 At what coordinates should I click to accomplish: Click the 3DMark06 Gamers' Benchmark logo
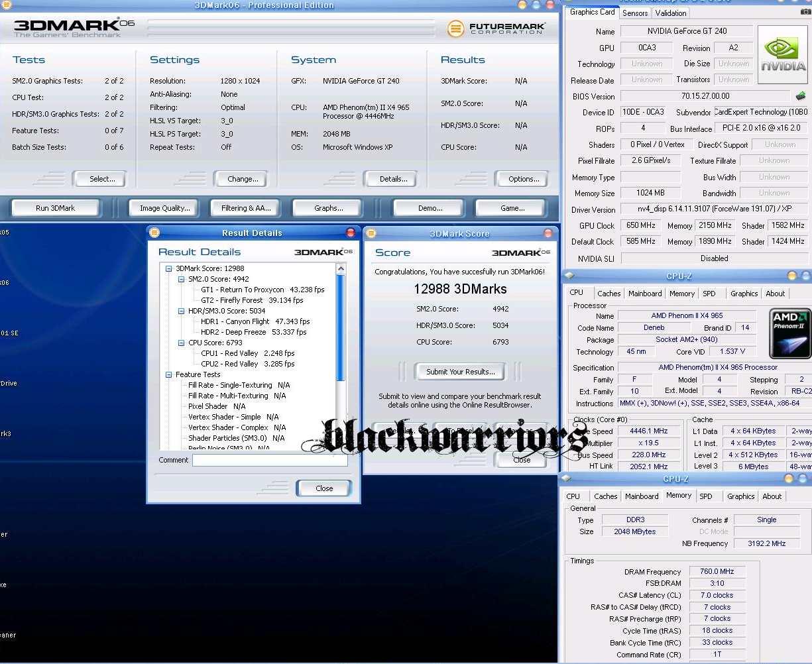pos(74,27)
